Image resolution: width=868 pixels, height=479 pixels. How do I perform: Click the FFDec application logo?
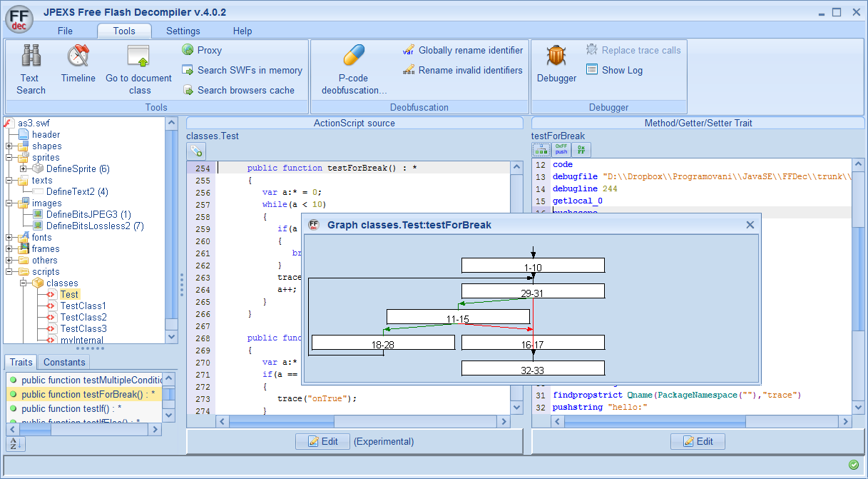(x=20, y=19)
